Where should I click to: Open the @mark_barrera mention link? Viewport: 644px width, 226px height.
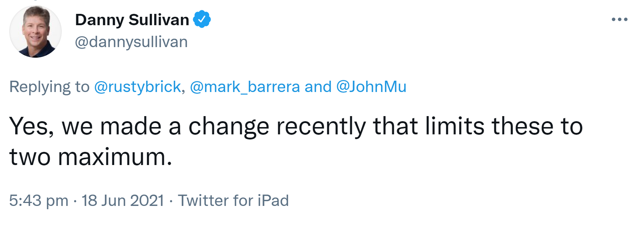coord(245,87)
